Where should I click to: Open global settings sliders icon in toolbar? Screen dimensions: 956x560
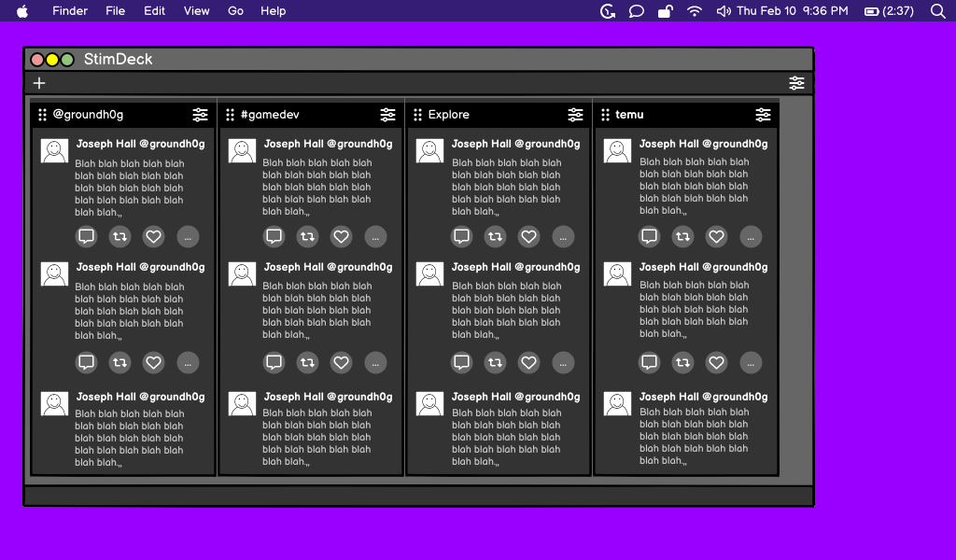pos(796,83)
